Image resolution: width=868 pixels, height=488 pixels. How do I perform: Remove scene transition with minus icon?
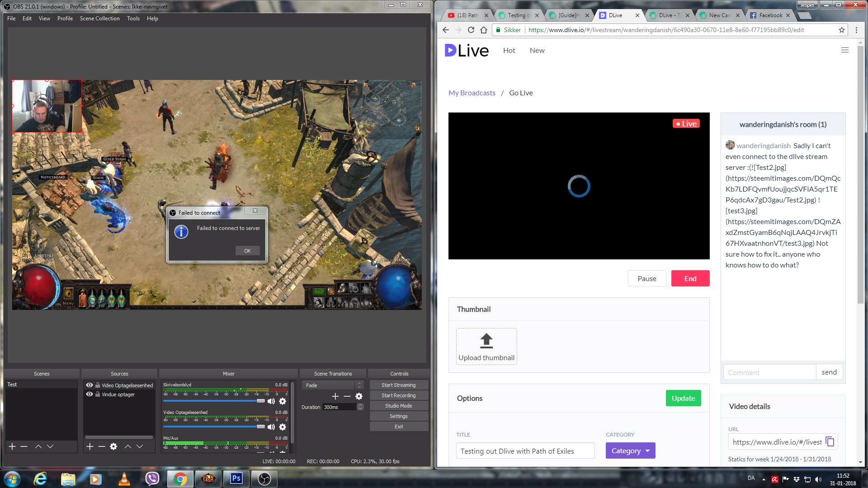coord(347,396)
